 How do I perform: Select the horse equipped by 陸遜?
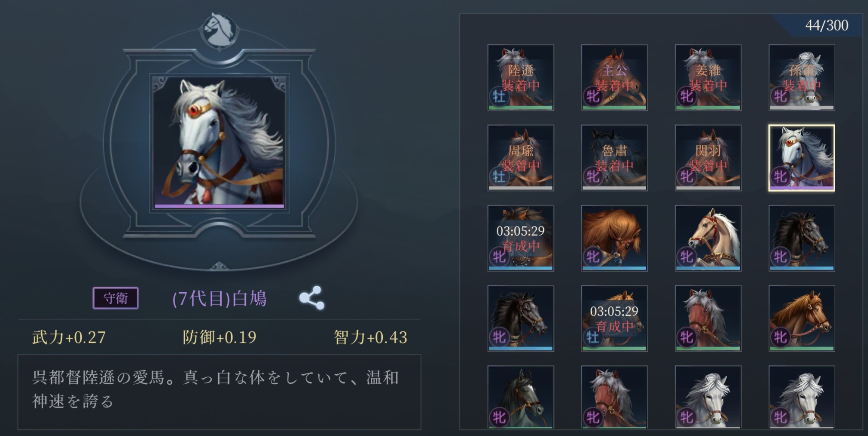pos(521,78)
